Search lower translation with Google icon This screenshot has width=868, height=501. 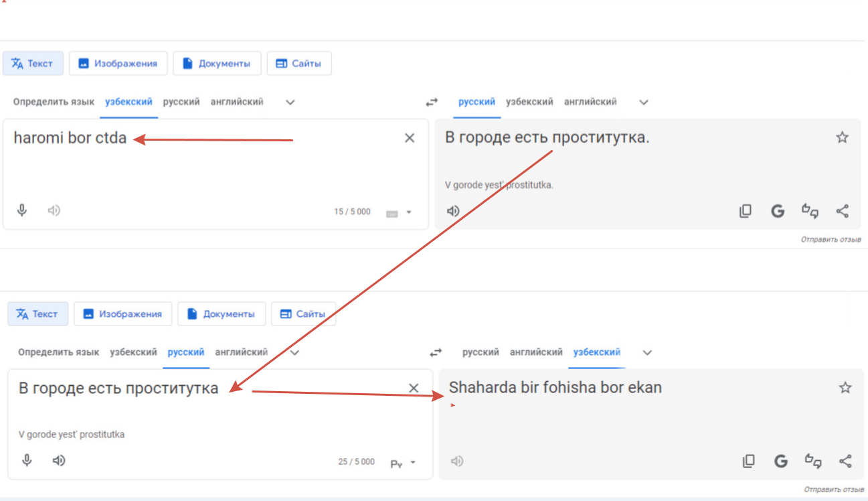point(781,461)
